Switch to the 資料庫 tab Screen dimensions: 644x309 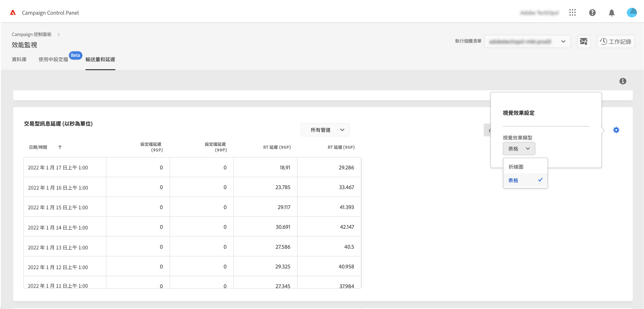click(19, 60)
